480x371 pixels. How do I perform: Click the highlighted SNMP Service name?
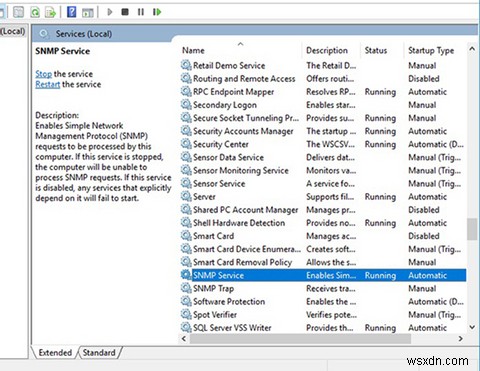pos(218,275)
